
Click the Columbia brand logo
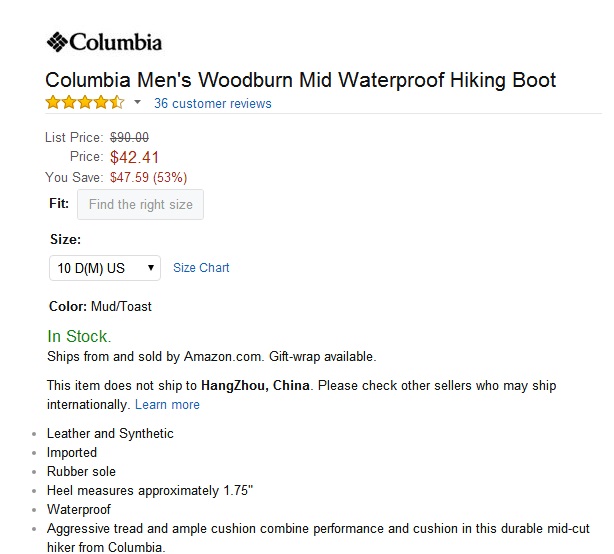(104, 42)
